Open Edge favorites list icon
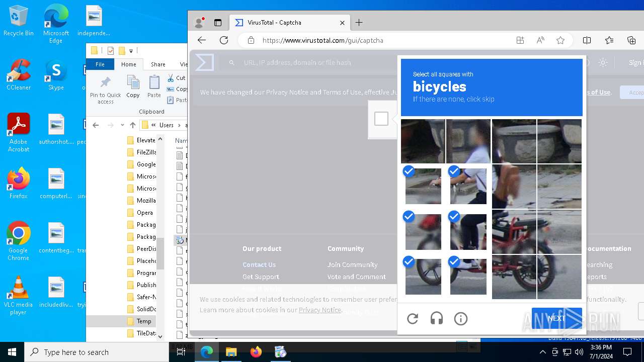The height and width of the screenshot is (362, 644). 609,40
